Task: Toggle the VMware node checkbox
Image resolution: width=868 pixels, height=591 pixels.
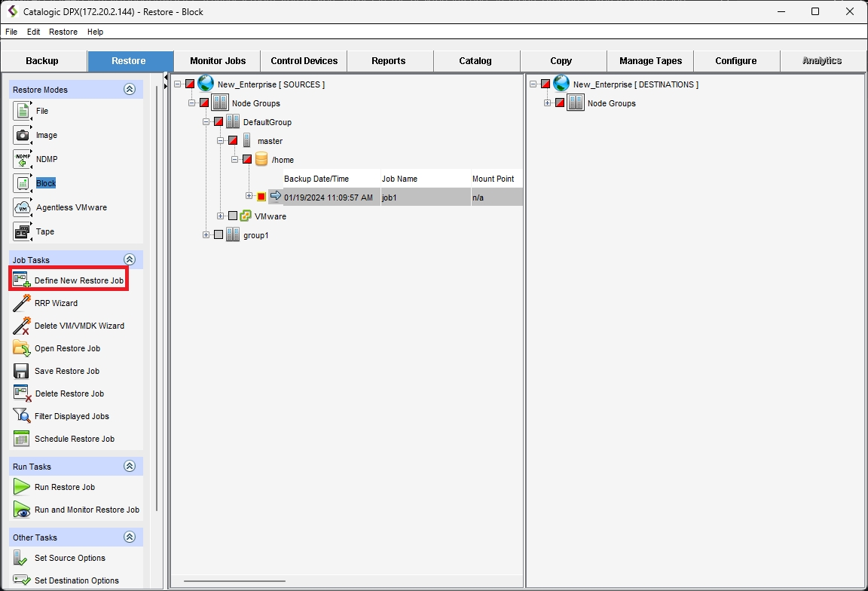Action: [233, 216]
